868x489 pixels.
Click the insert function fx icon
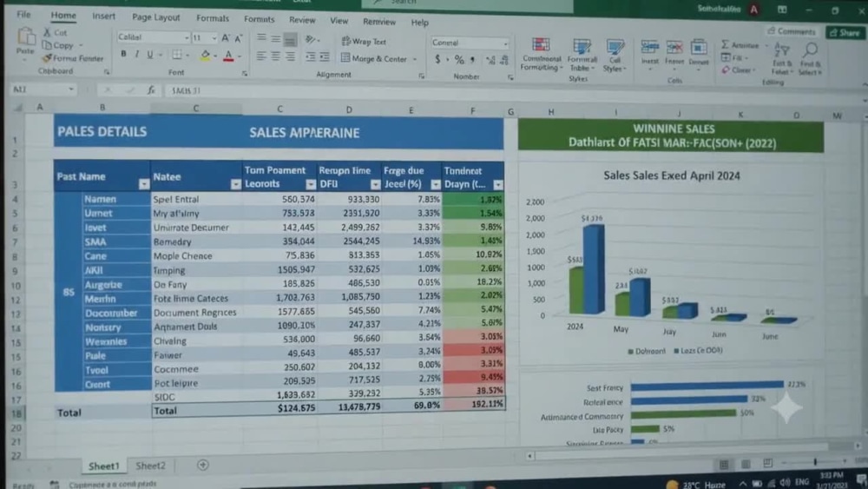[x=151, y=89]
